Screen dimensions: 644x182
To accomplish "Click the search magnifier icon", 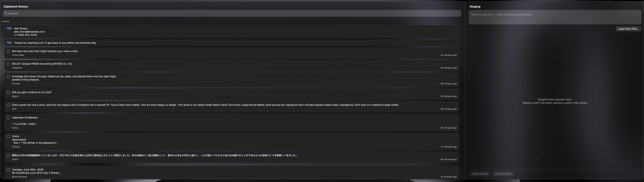I will pyautogui.click(x=6, y=13).
